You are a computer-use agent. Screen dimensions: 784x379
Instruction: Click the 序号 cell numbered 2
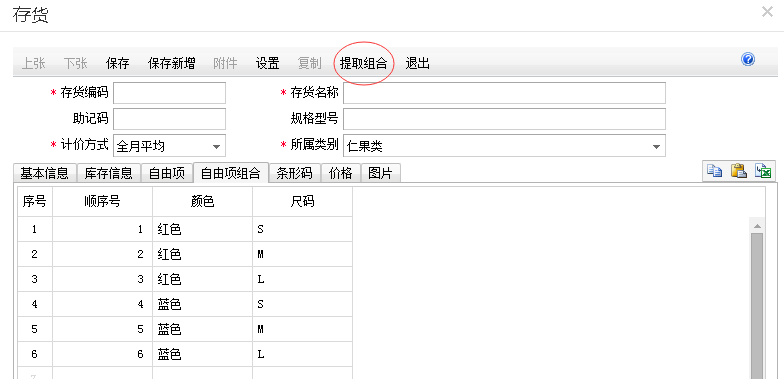35,254
